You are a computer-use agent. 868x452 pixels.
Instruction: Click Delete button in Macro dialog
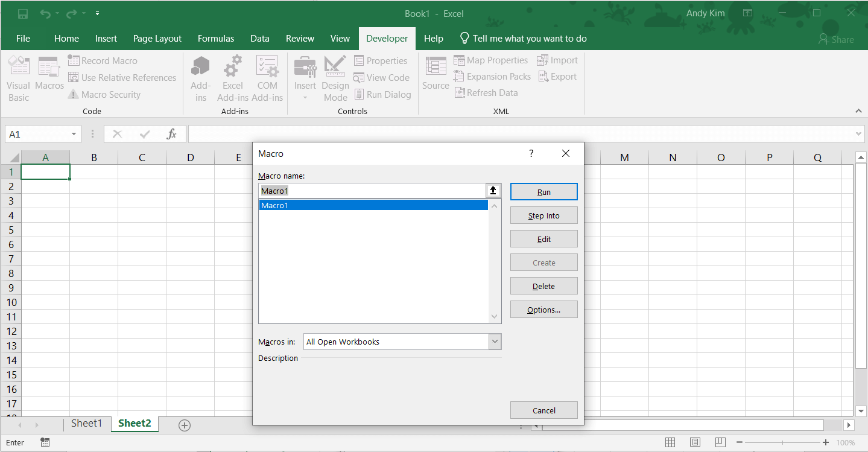point(544,286)
